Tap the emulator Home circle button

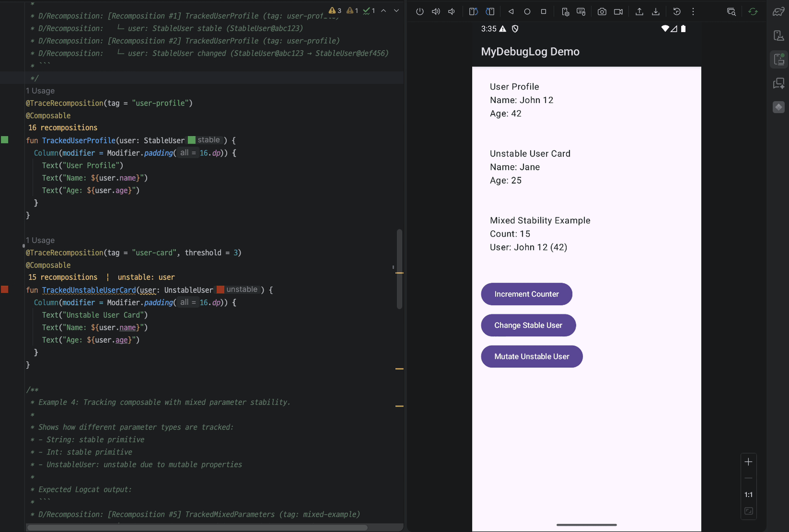click(527, 11)
